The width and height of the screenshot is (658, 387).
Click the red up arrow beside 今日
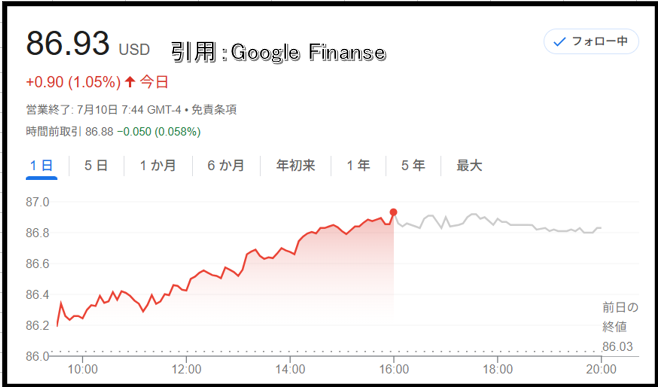click(x=130, y=82)
